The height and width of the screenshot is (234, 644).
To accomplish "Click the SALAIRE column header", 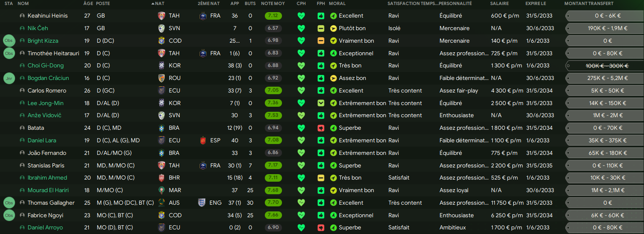I will pos(499,3).
